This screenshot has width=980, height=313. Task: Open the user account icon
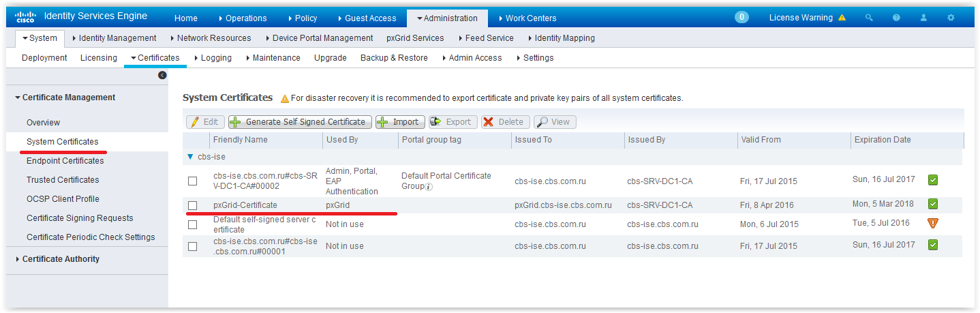click(923, 18)
